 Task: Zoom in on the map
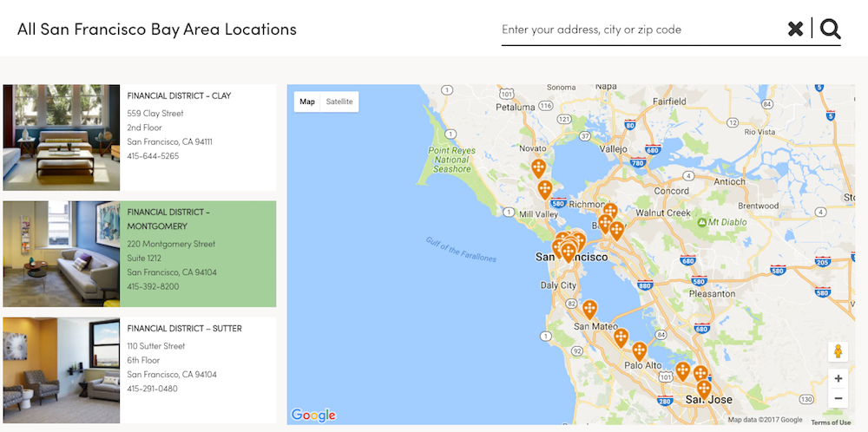[838, 378]
